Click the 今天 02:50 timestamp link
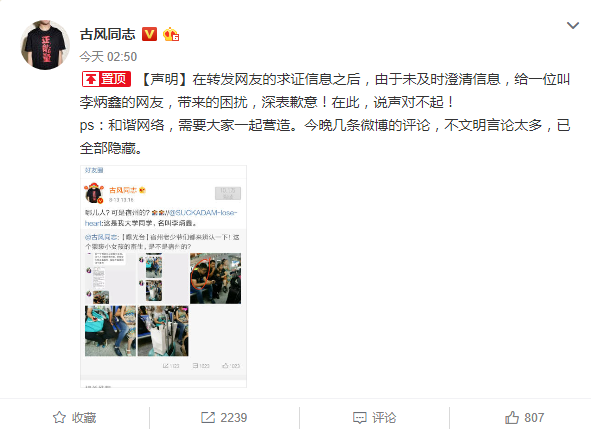Viewport: 591px width, 434px height. (x=108, y=57)
